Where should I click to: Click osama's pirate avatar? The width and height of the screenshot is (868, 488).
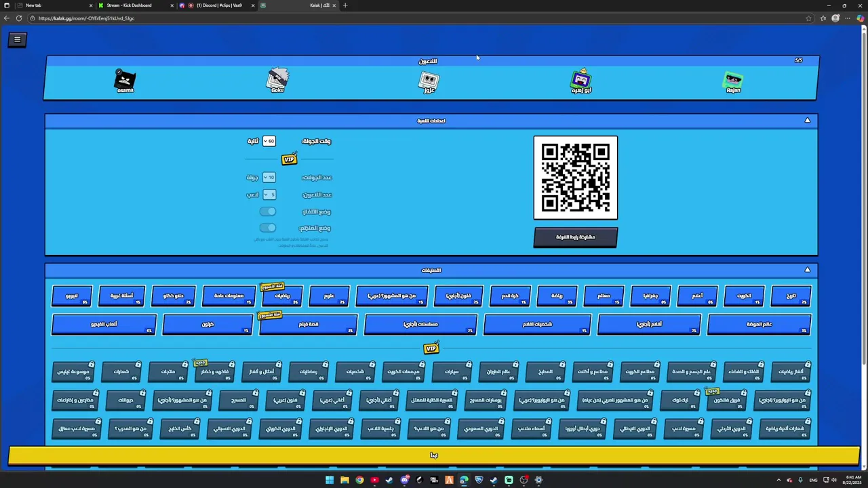click(x=125, y=79)
